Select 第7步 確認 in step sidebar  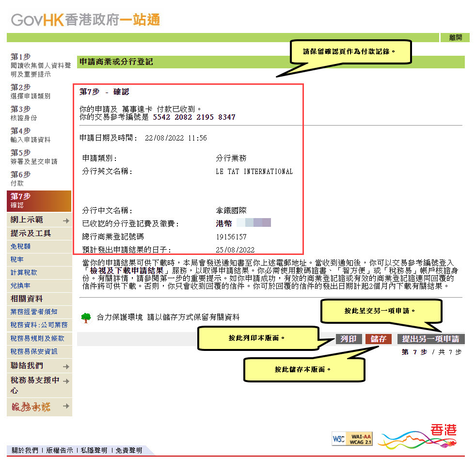click(x=39, y=200)
